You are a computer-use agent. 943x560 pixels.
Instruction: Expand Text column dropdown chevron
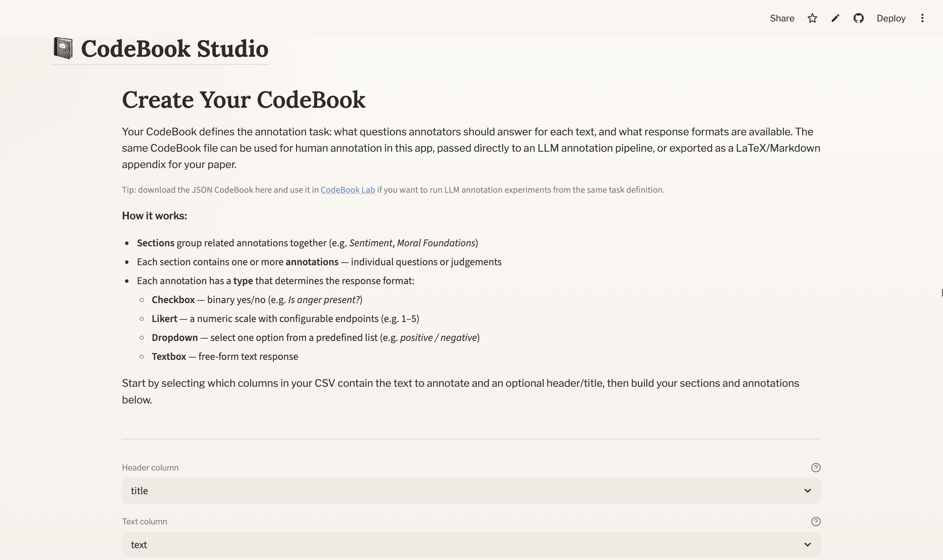point(807,545)
